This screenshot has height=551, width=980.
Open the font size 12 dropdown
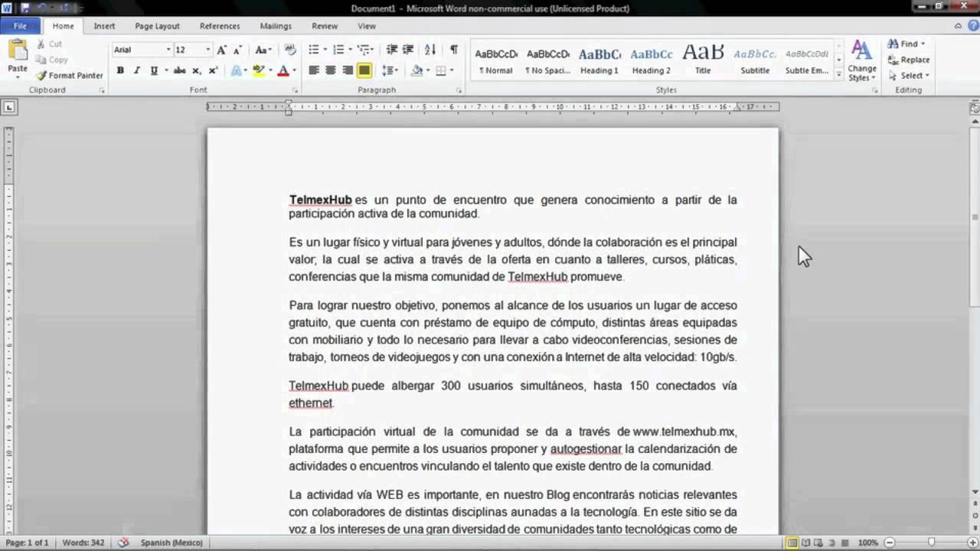tap(207, 50)
